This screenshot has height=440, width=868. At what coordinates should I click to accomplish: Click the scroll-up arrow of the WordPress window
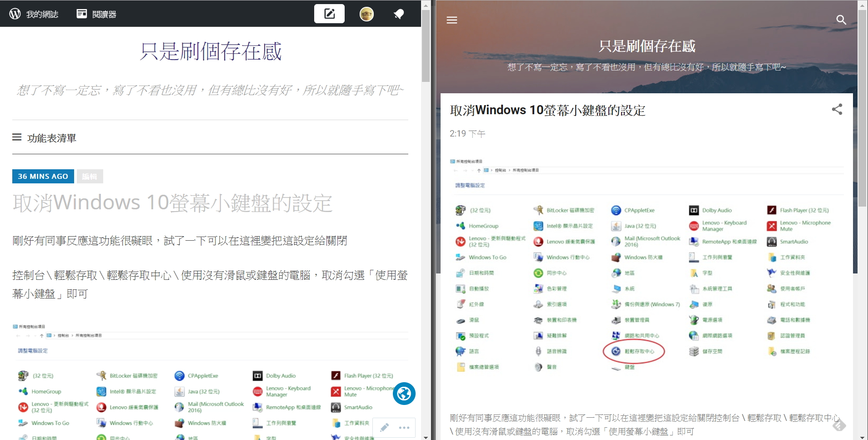(426, 5)
